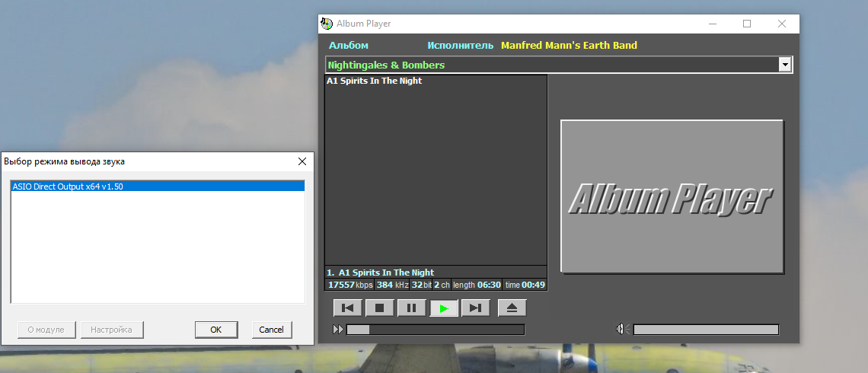Select ASIO Direct Output x64 v1.50 entry
Screen dimensions: 868x373
[158, 186]
